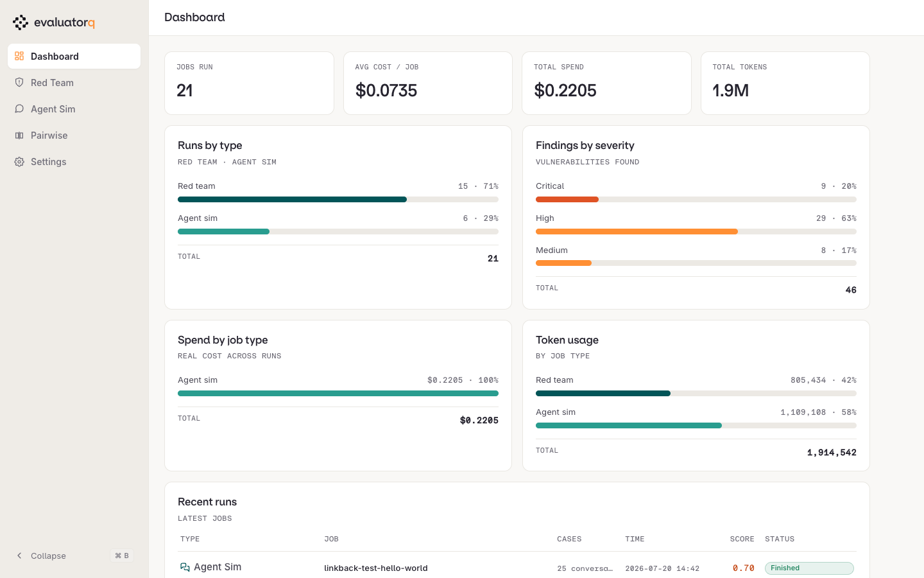Click the Red team token usage bar
This screenshot has height=578, width=924.
coord(696,393)
